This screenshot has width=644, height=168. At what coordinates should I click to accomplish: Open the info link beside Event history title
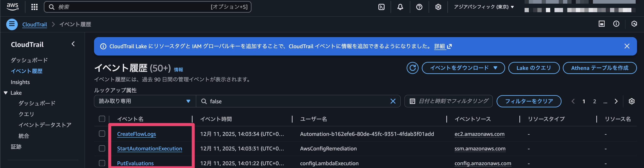178,70
